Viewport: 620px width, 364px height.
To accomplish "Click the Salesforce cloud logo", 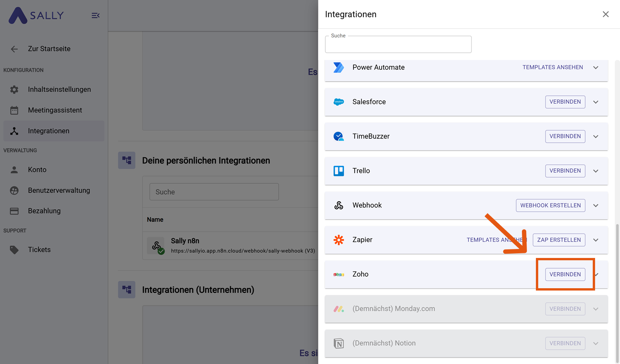I will click(x=338, y=102).
